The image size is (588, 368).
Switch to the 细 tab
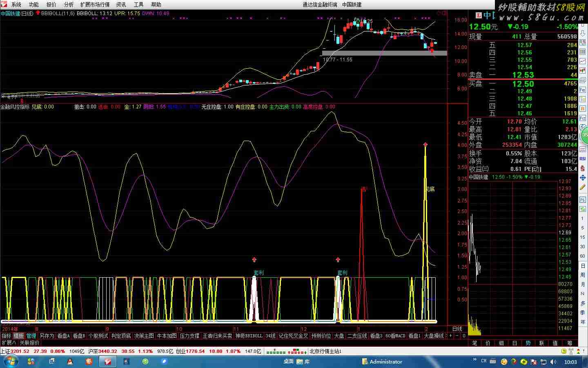coord(501,343)
